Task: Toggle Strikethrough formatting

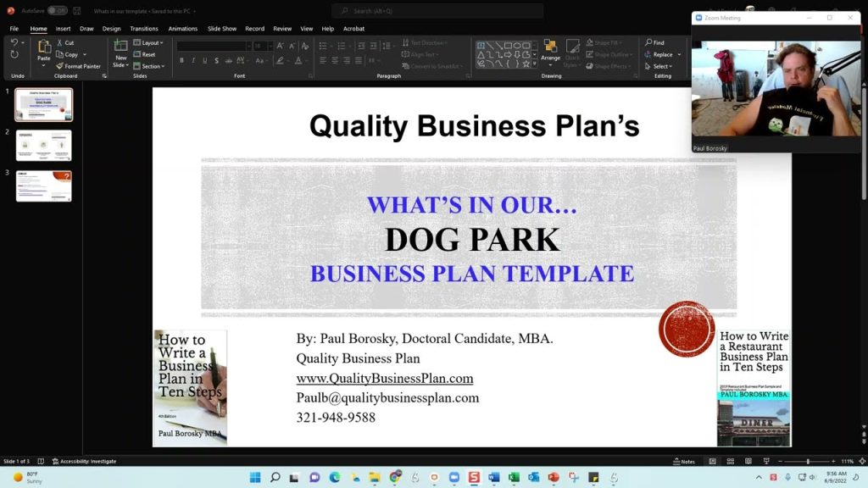Action: tap(228, 60)
